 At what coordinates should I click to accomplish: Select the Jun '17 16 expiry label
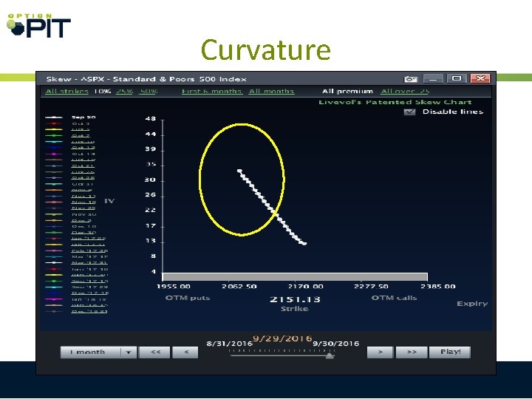tap(89, 269)
